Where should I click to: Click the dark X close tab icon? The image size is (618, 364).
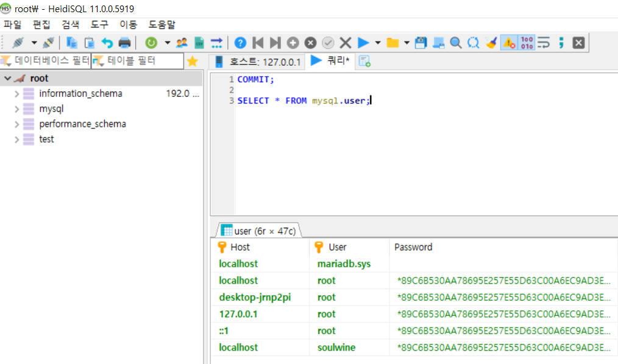click(x=578, y=43)
